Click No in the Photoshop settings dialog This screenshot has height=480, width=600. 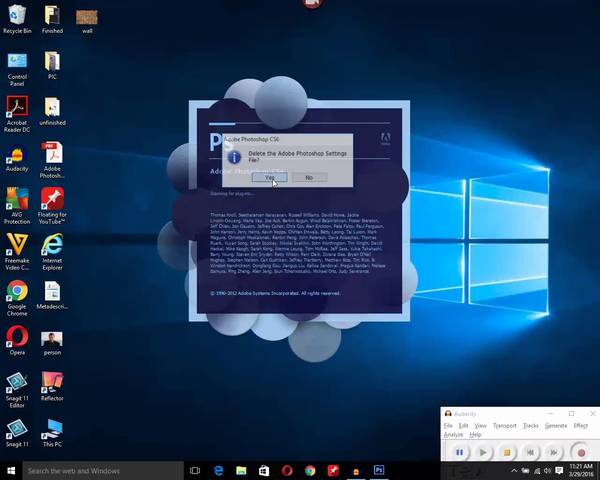point(310,177)
